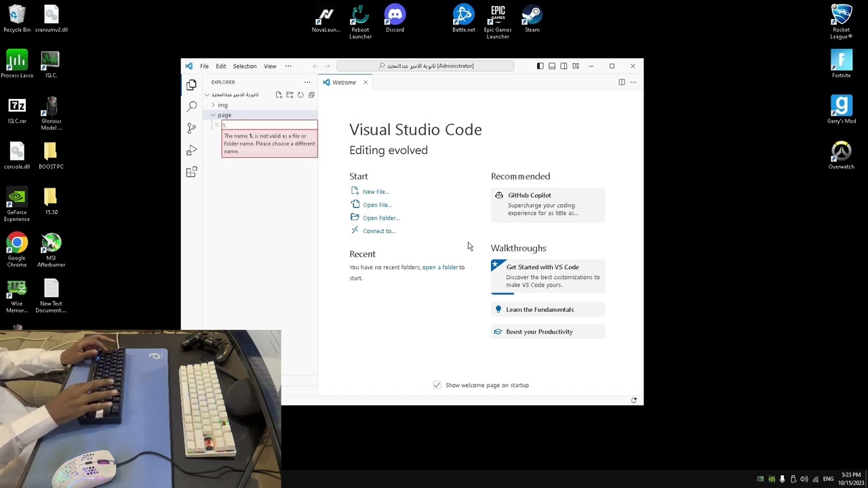Open Google Chrome desktop shortcut
The image size is (868, 488).
(17, 250)
